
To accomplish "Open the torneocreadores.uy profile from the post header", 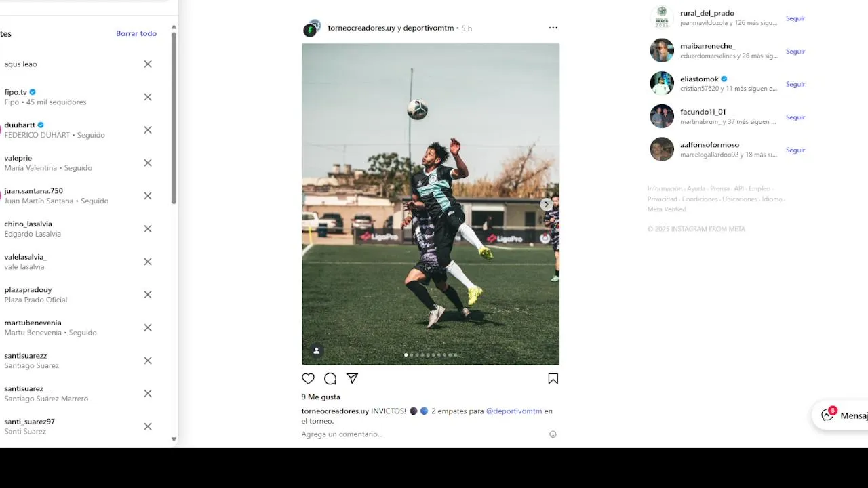I will [361, 28].
